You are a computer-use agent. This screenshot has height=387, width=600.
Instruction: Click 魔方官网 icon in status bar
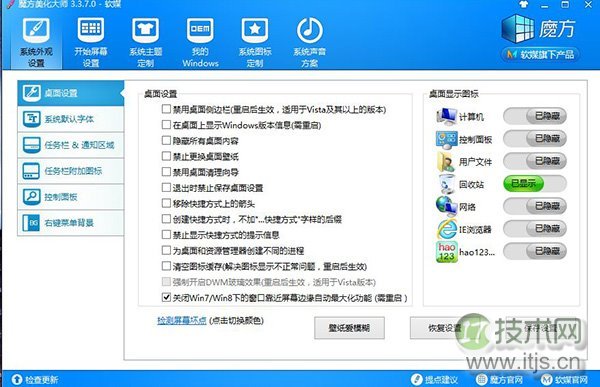[481, 379]
